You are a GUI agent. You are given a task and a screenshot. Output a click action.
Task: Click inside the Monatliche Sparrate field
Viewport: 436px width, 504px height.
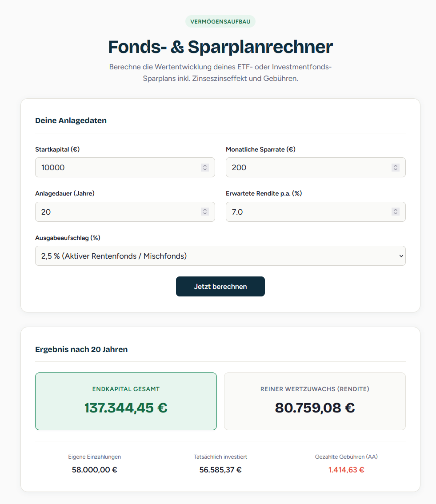pos(307,167)
